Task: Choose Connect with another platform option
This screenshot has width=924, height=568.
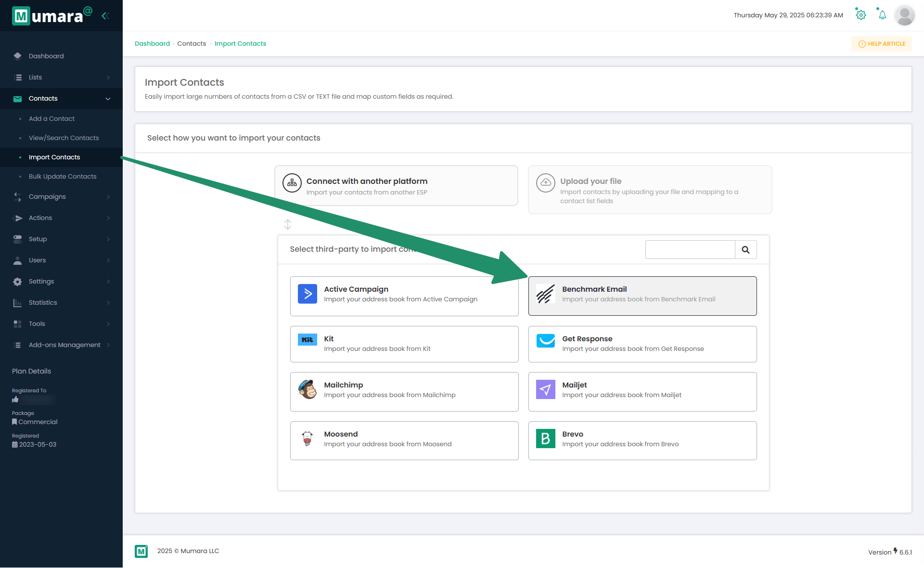Action: (396, 186)
